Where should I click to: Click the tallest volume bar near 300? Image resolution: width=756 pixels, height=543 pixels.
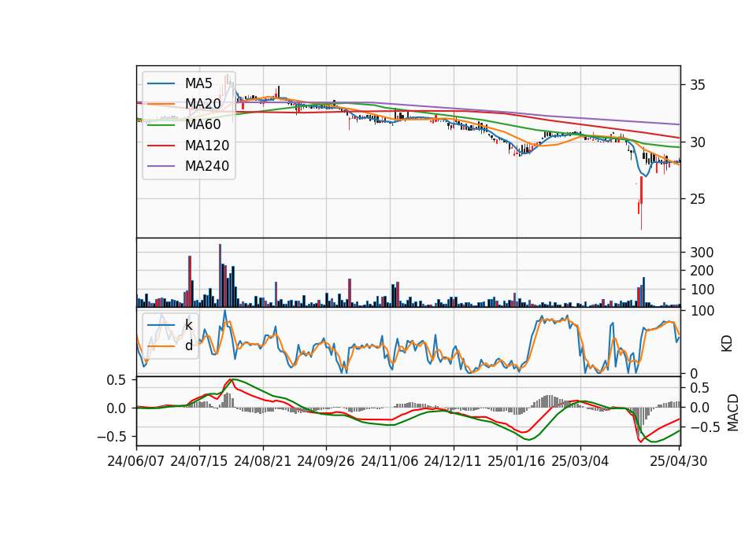click(x=220, y=275)
